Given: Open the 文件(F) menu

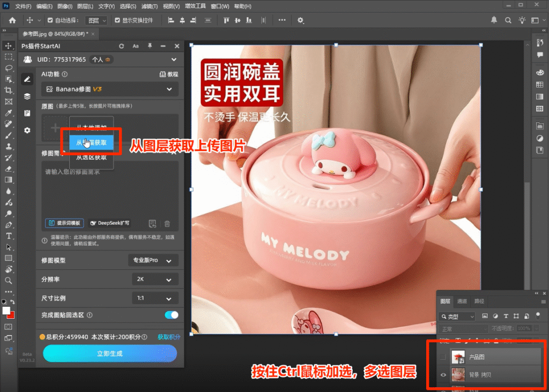Looking at the screenshot, I should [x=23, y=6].
